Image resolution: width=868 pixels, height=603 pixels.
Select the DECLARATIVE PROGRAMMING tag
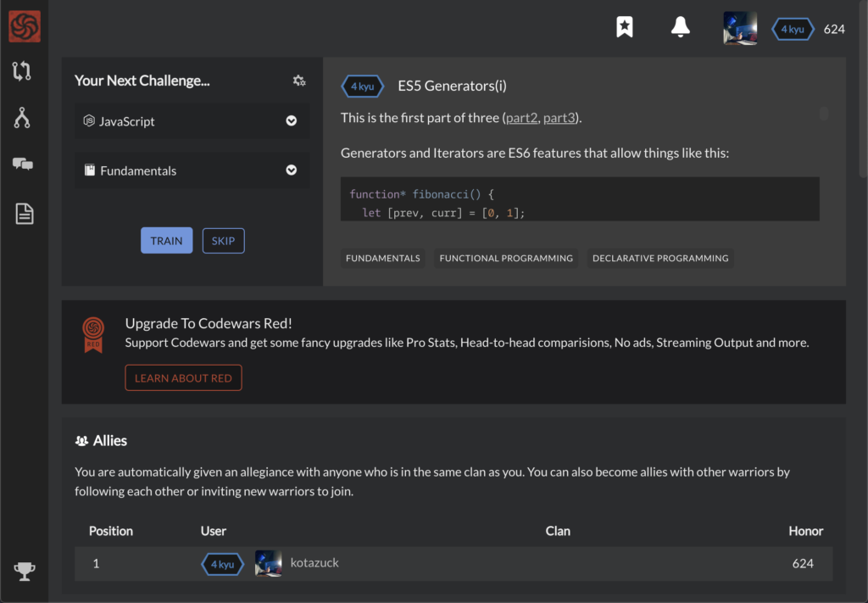click(x=660, y=258)
